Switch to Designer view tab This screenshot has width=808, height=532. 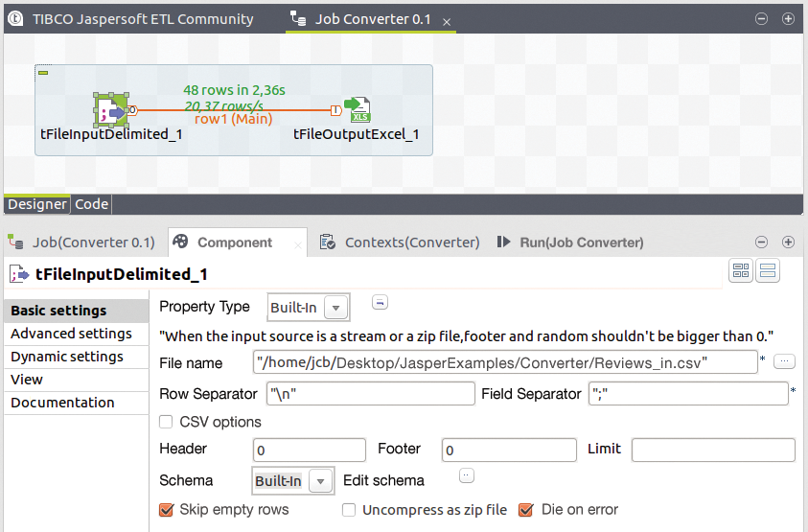pos(37,204)
